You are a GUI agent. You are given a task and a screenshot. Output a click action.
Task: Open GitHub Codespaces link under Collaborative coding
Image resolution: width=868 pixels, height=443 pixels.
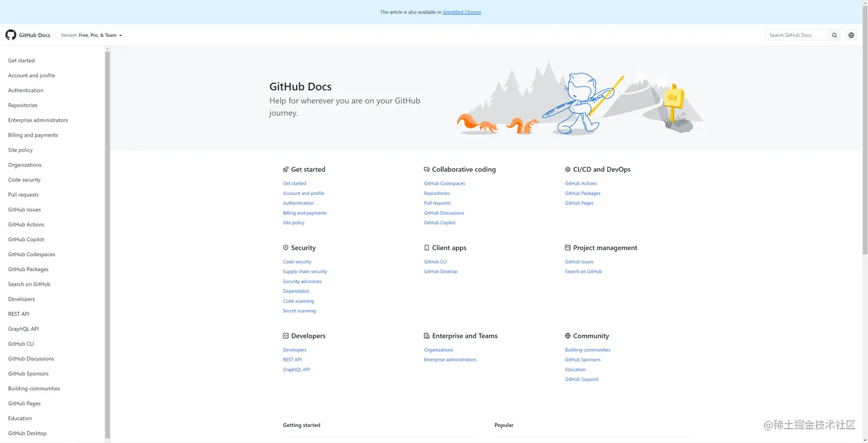[x=444, y=184]
